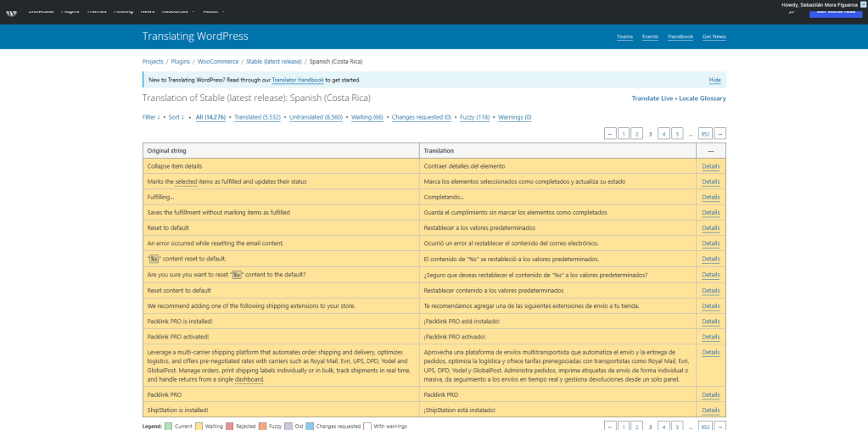Hide the Translator Handbook notice
The width and height of the screenshot is (868, 430).
[714, 80]
